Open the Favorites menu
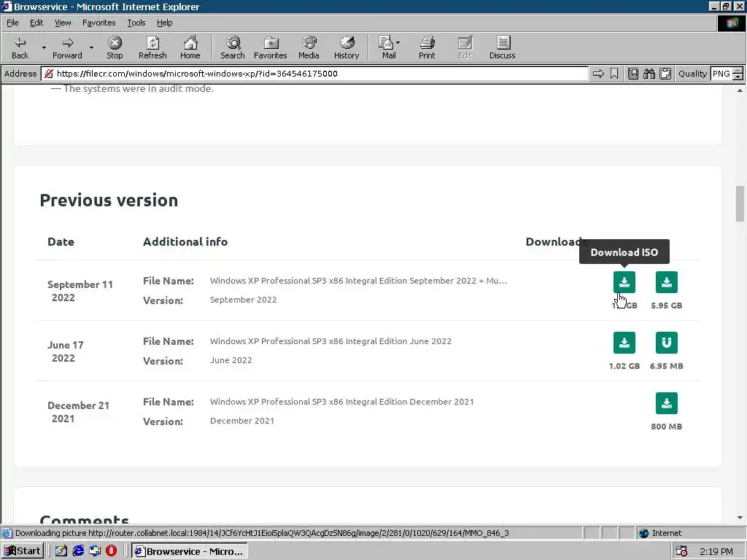The image size is (747, 560). (98, 23)
